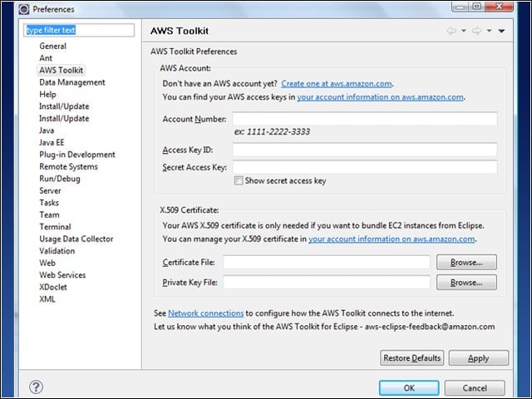Select AWS Toolkit in the tree
Image resolution: width=532 pixels, height=399 pixels.
61,70
